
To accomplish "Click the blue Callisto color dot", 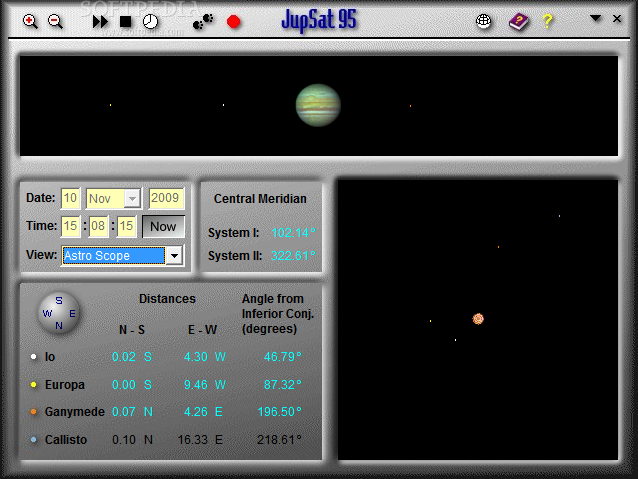I will click(34, 440).
